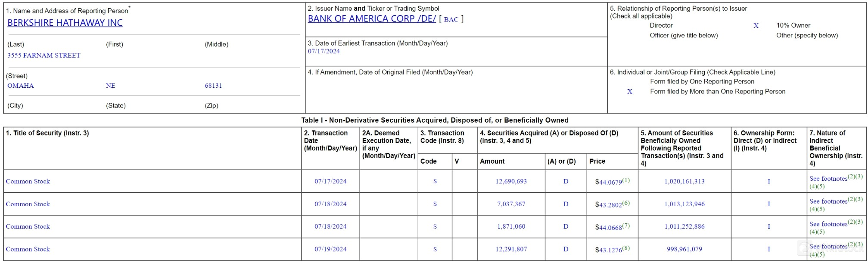
Task: Click See footnotes in the 07/17/2024 row
Action: 828,179
